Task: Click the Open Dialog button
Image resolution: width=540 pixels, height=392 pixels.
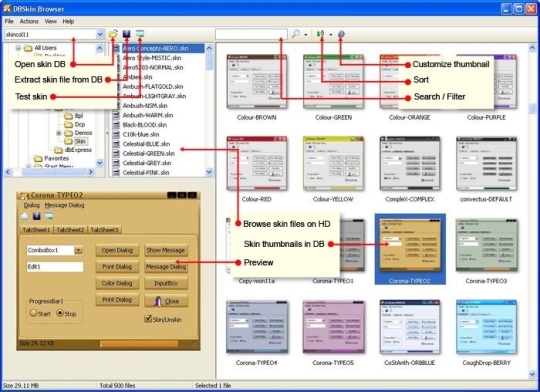Action: [117, 250]
